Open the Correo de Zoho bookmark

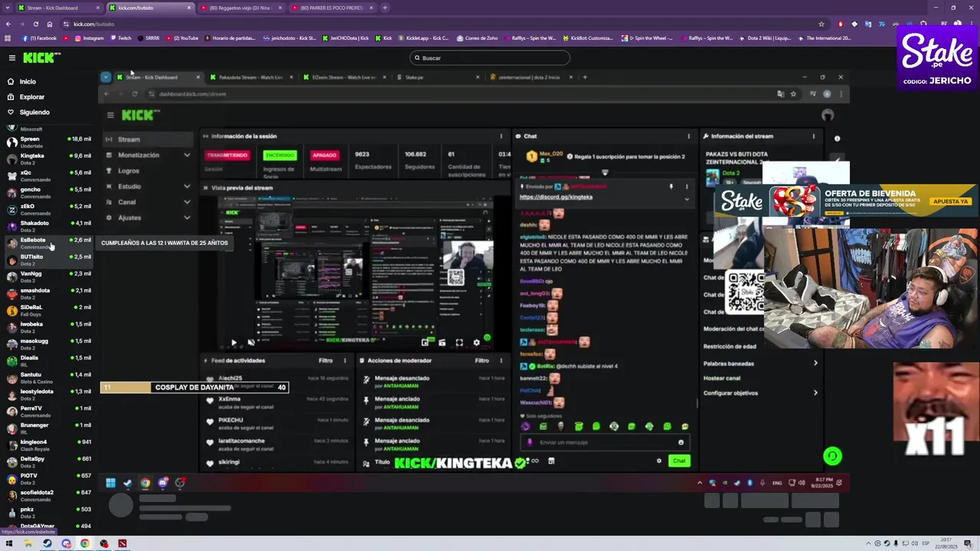477,38
